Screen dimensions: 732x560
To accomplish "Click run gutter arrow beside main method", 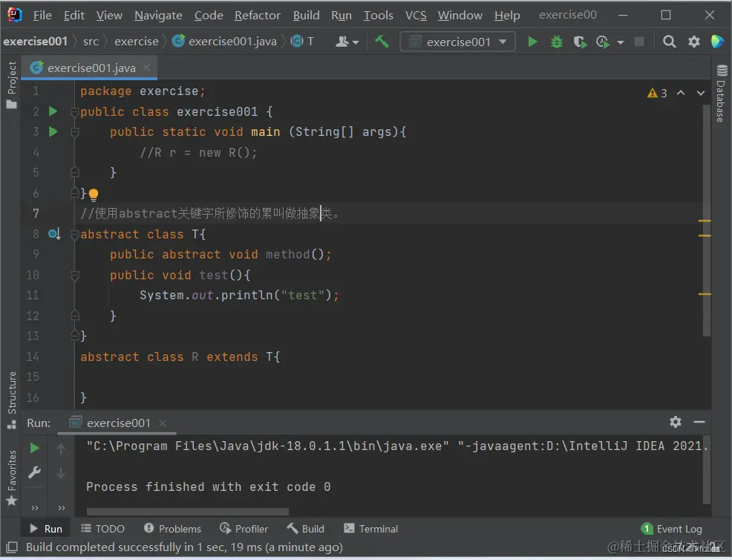I will tap(53, 131).
